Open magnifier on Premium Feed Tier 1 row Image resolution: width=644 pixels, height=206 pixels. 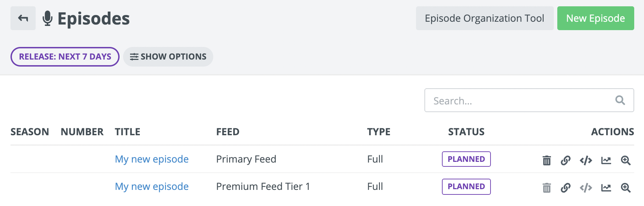625,187
